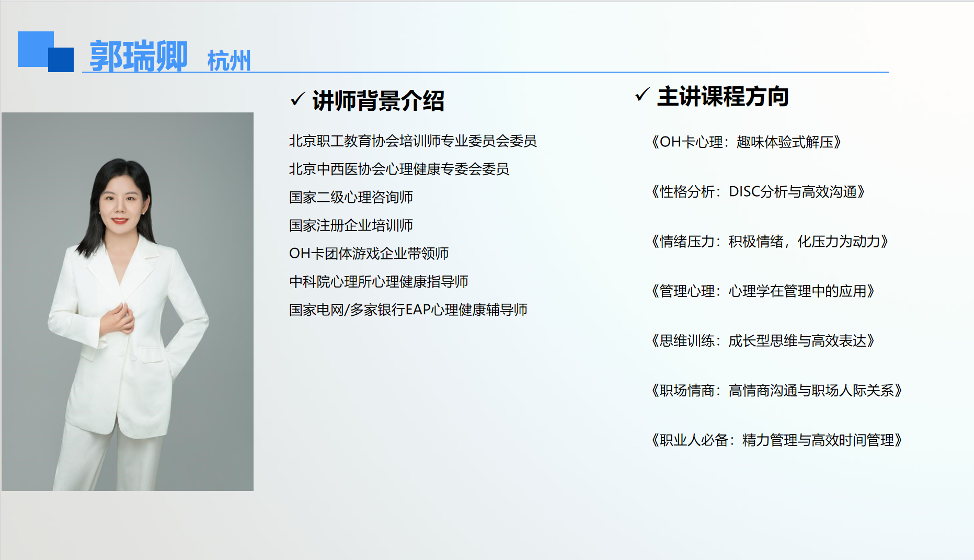The image size is (974, 560).
Task: Click the course 《OH卡心理：趣味体验式解压》
Action: [746, 142]
